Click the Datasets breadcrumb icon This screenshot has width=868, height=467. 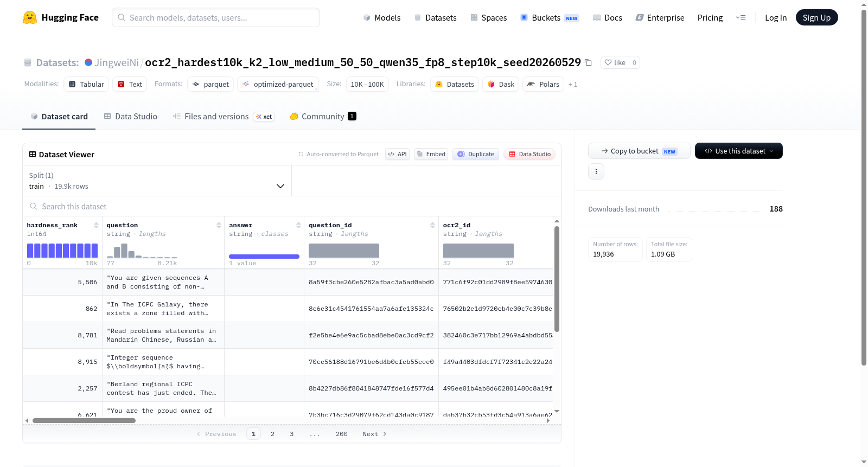pyautogui.click(x=28, y=62)
